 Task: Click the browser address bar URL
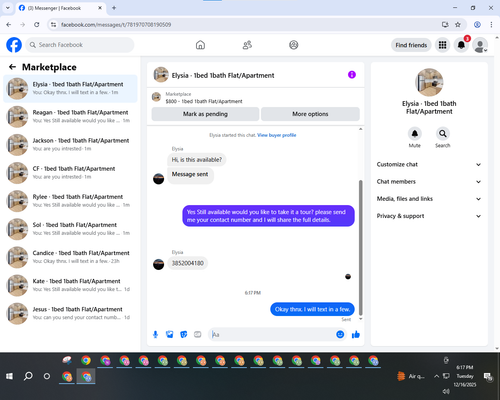(116, 25)
